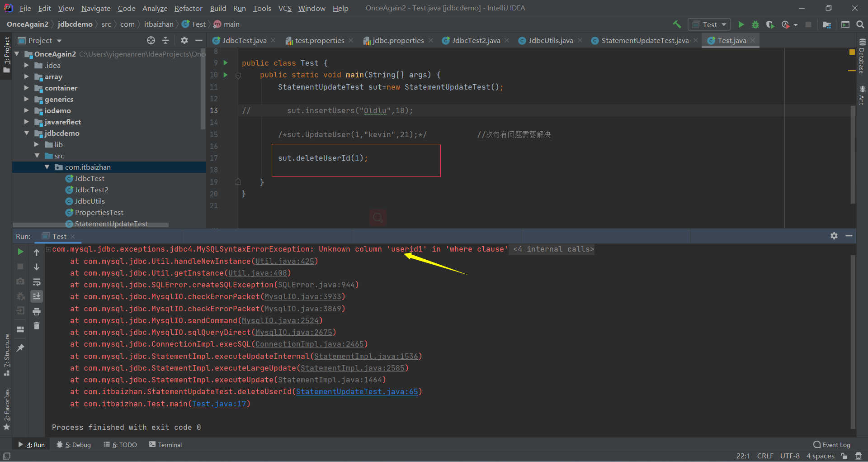Click the Project tree horizontal scrollbar
The width and height of the screenshot is (868, 462).
coord(90,224)
